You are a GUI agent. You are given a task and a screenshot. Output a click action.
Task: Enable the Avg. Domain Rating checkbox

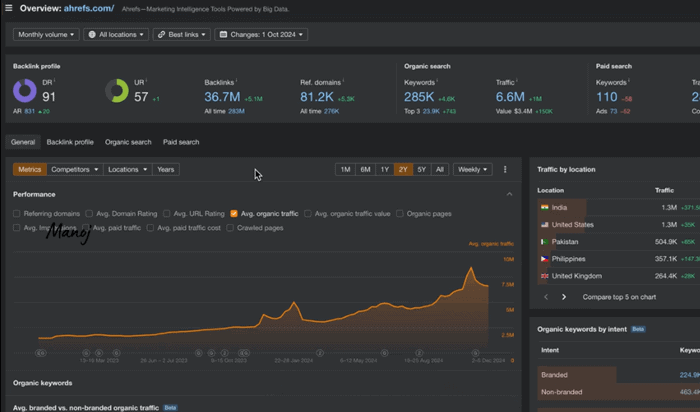pos(89,214)
